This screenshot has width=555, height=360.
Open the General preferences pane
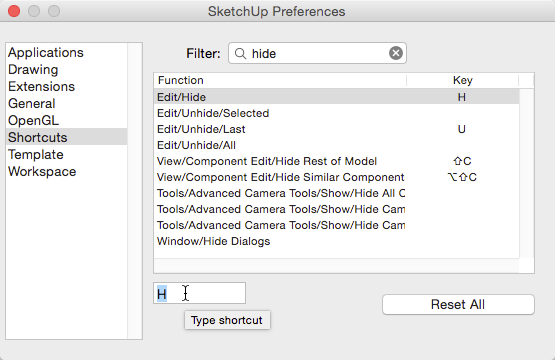67,103
